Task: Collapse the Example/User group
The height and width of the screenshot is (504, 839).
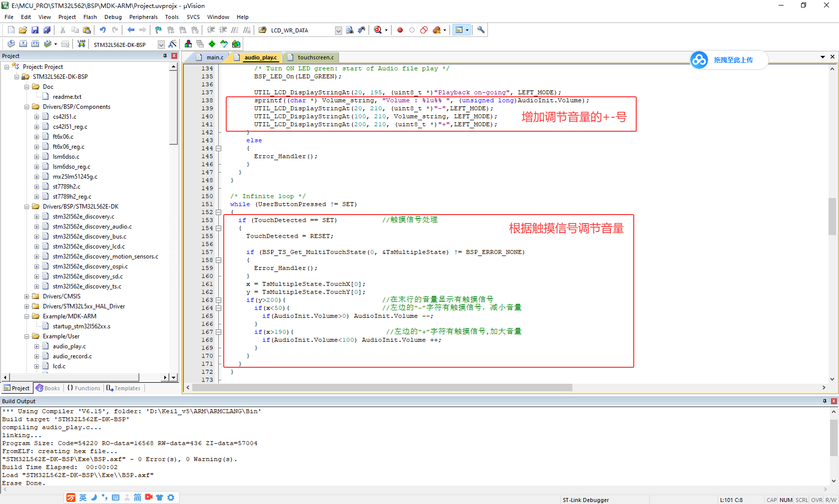Action: 27,336
